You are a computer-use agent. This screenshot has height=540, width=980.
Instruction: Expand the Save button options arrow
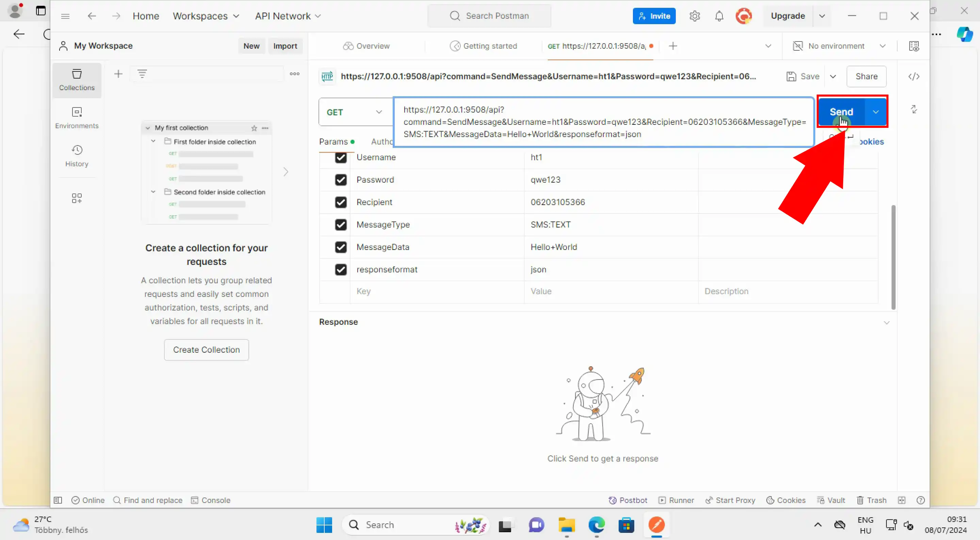point(833,77)
